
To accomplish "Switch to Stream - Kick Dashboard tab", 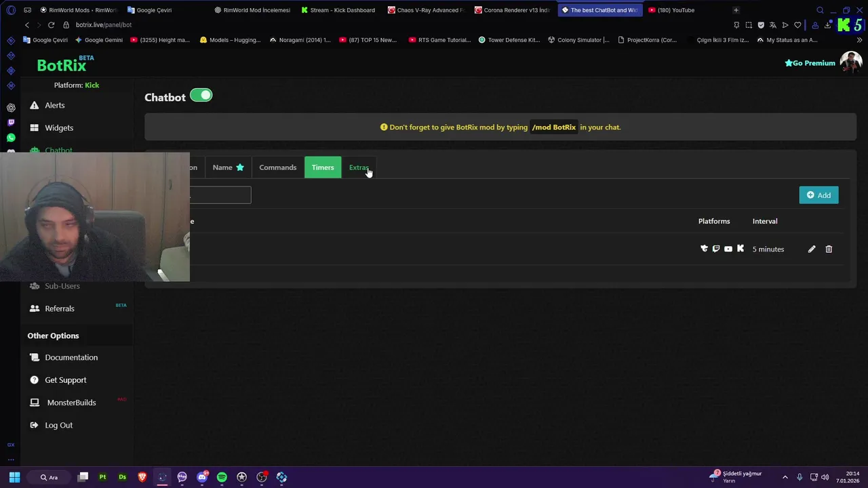I will tap(338, 10).
